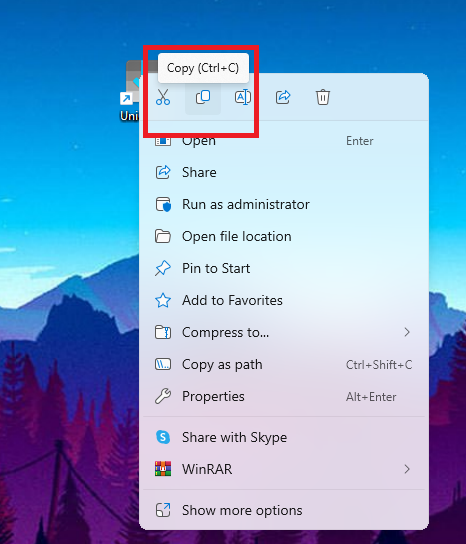Click the Delete trash can icon
This screenshot has width=466, height=544.
(x=323, y=97)
